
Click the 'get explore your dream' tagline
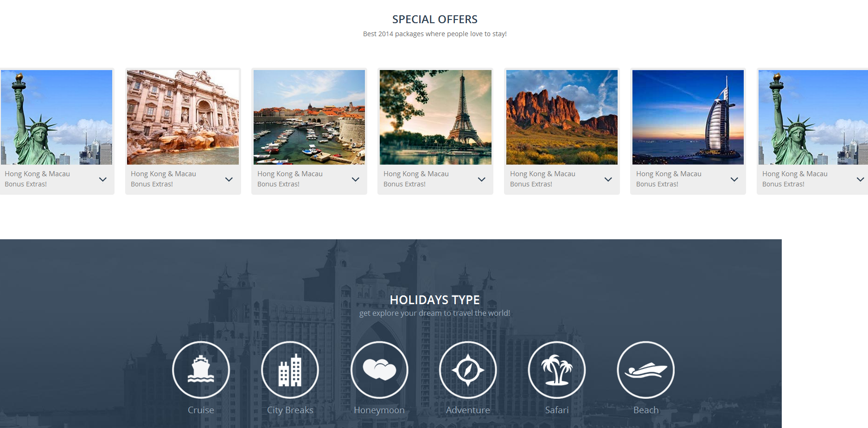(434, 313)
